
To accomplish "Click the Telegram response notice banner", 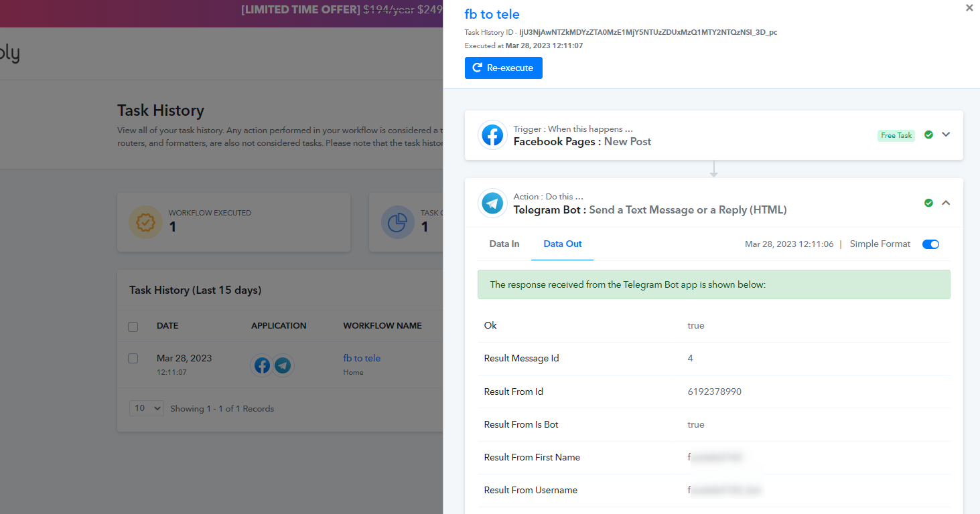I will tap(714, 284).
